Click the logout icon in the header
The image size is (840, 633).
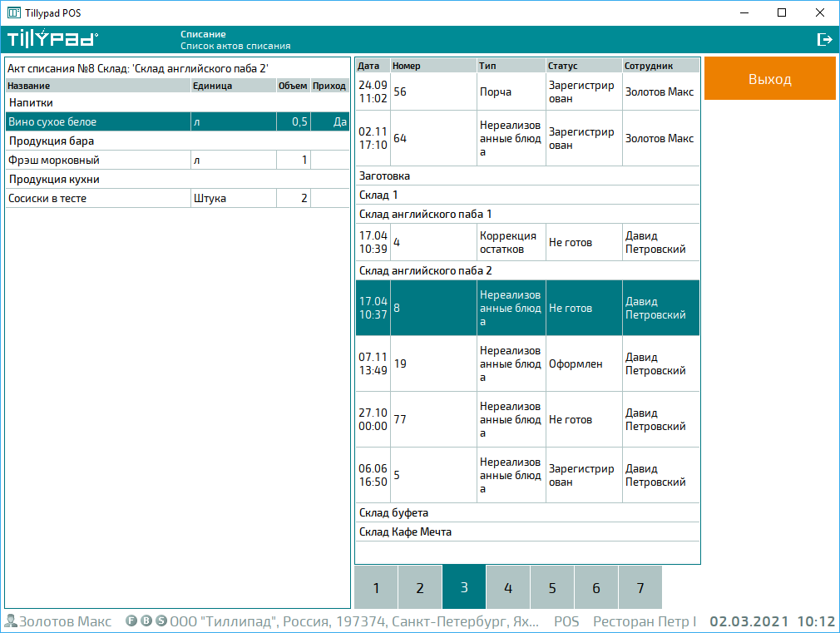point(824,39)
